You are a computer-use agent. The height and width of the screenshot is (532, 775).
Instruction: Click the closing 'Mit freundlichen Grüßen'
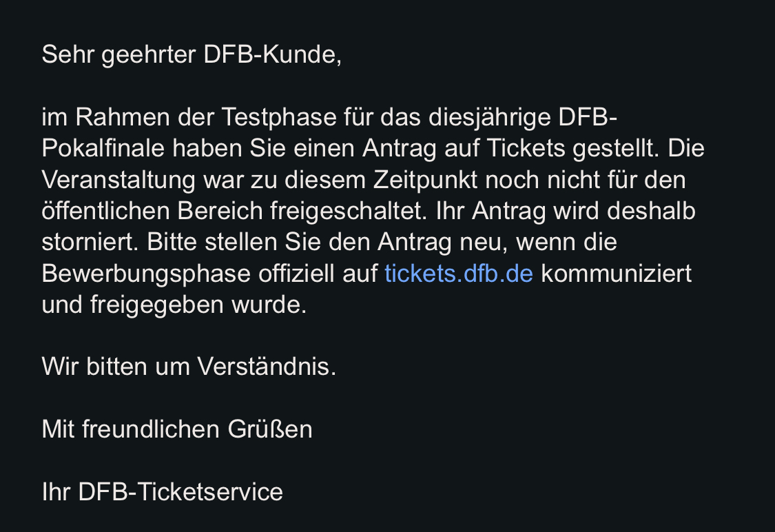[177, 429]
